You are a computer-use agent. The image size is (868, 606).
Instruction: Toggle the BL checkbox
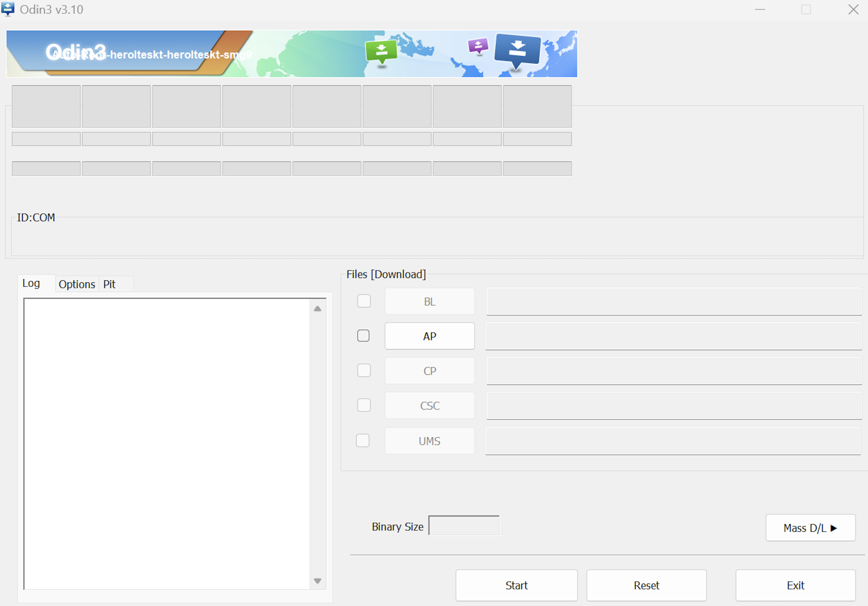coord(364,301)
